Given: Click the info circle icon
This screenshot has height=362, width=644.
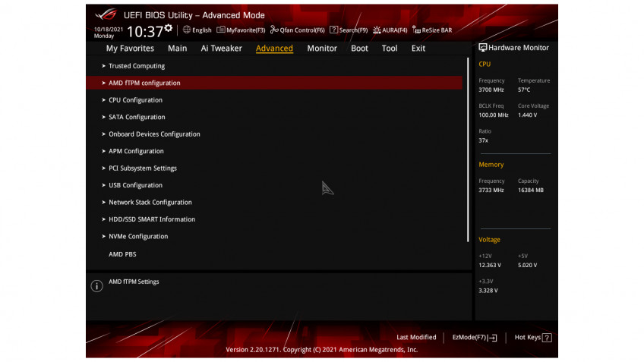Looking at the screenshot, I should click(x=97, y=285).
